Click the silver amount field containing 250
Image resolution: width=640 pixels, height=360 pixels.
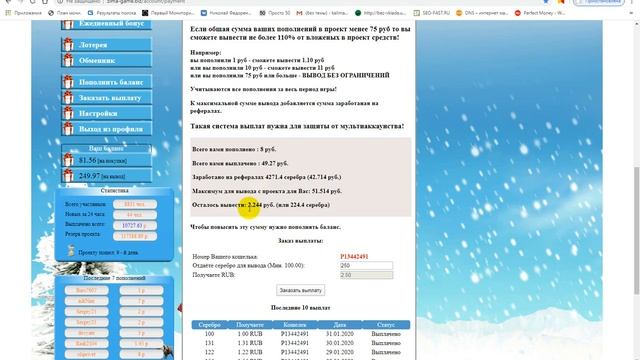click(366, 265)
